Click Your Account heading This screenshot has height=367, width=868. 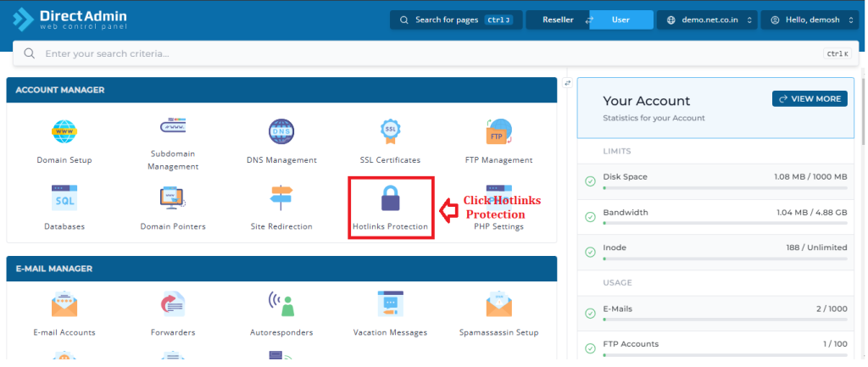(647, 101)
